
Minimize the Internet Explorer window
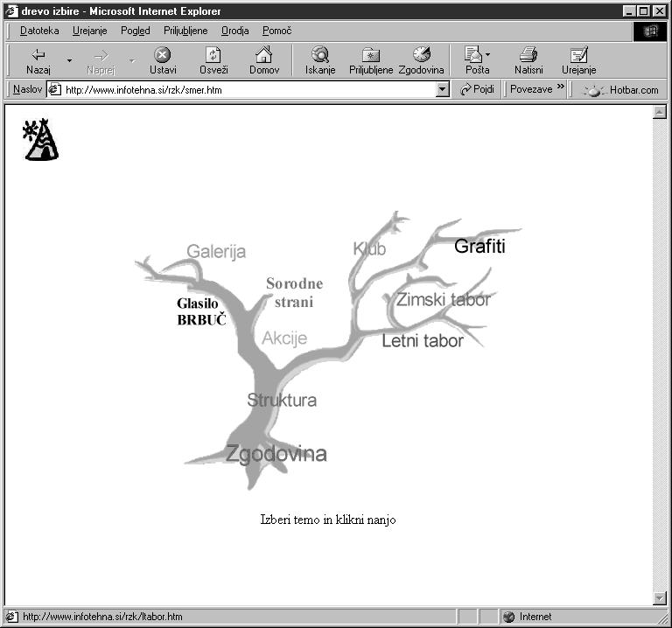click(x=629, y=11)
